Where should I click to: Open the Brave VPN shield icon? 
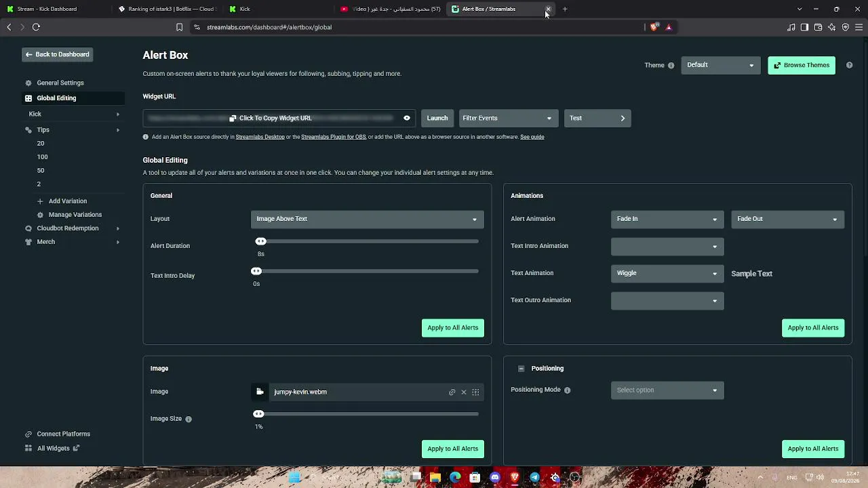[845, 27]
